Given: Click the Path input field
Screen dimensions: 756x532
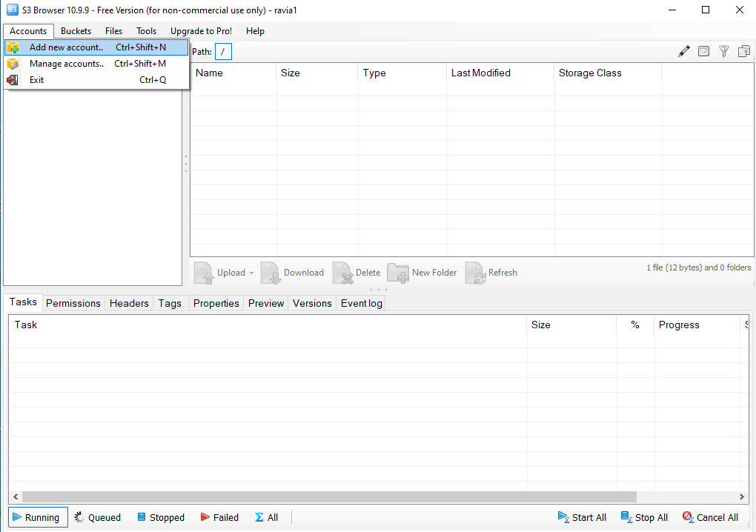Looking at the screenshot, I should [223, 51].
